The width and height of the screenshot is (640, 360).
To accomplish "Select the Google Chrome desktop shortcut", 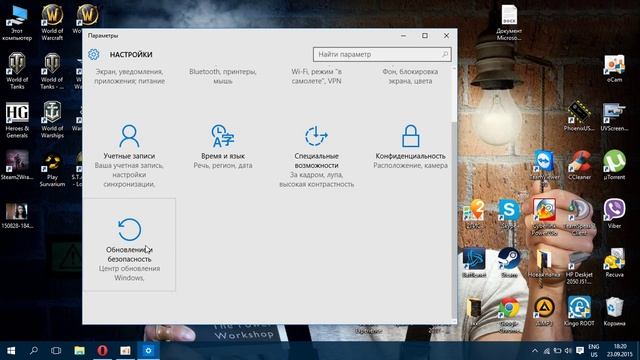I will point(509,314).
